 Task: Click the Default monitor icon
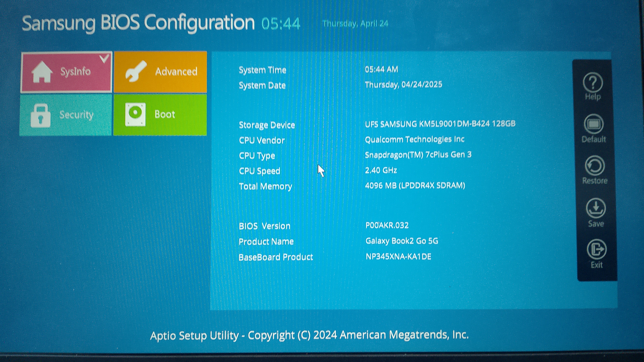click(x=594, y=124)
